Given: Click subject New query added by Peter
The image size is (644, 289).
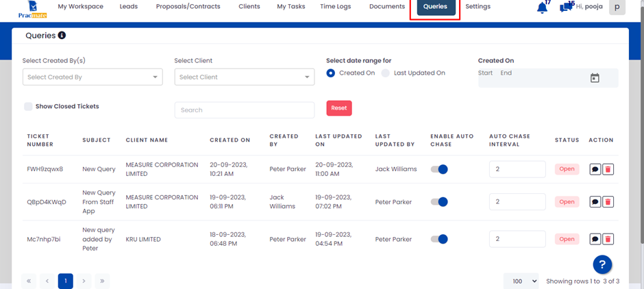Looking at the screenshot, I should coord(99,239).
